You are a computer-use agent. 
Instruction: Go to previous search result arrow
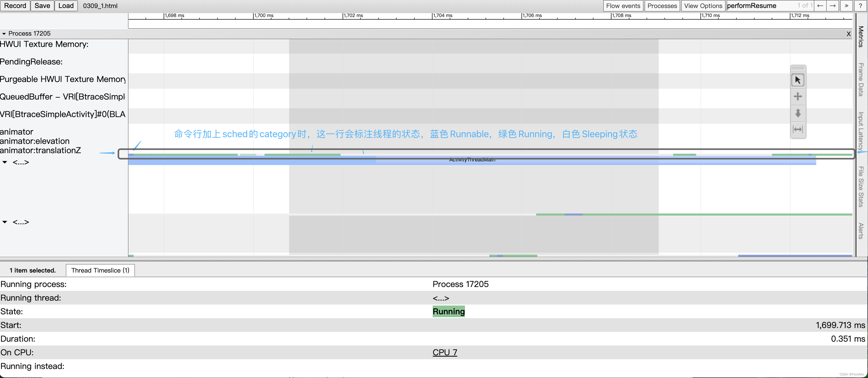[x=820, y=6]
